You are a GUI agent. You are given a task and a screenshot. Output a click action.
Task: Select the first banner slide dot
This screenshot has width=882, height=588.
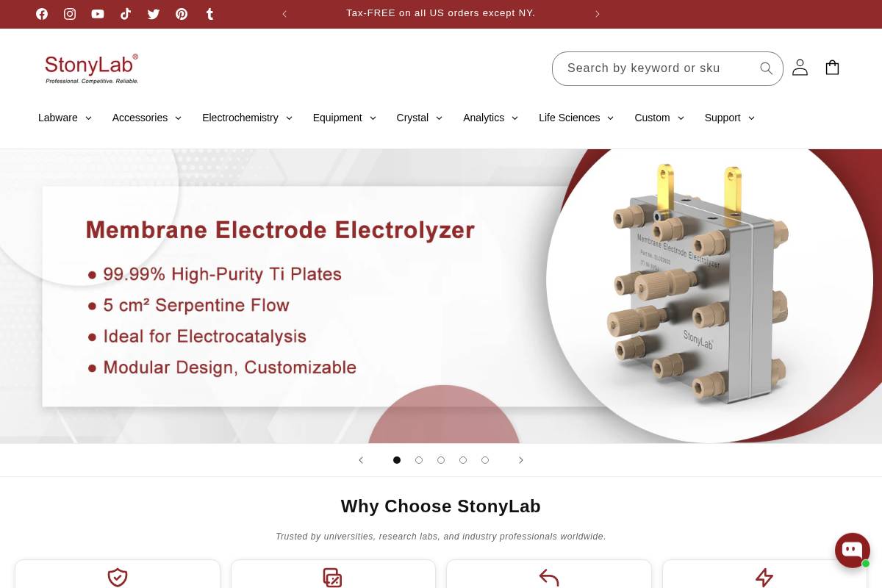pos(397,460)
